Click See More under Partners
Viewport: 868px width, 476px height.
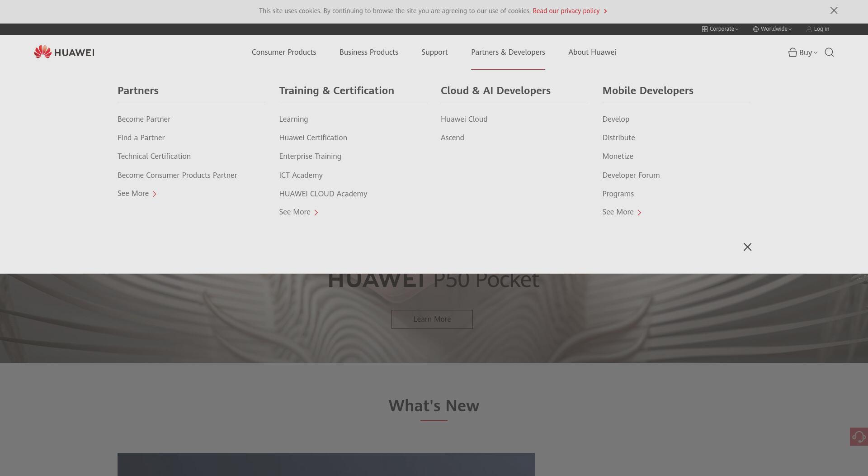coord(137,193)
